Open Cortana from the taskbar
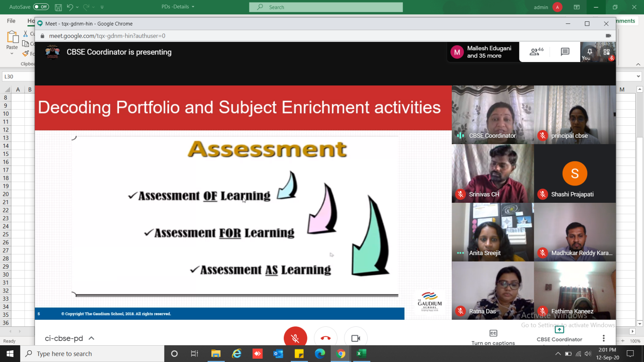 (174, 354)
